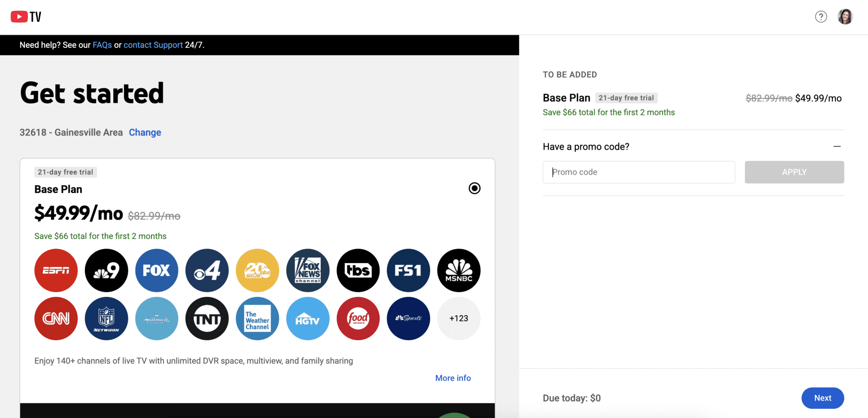Click the 'Due today: $0' text
This screenshot has width=868, height=418.
[572, 398]
